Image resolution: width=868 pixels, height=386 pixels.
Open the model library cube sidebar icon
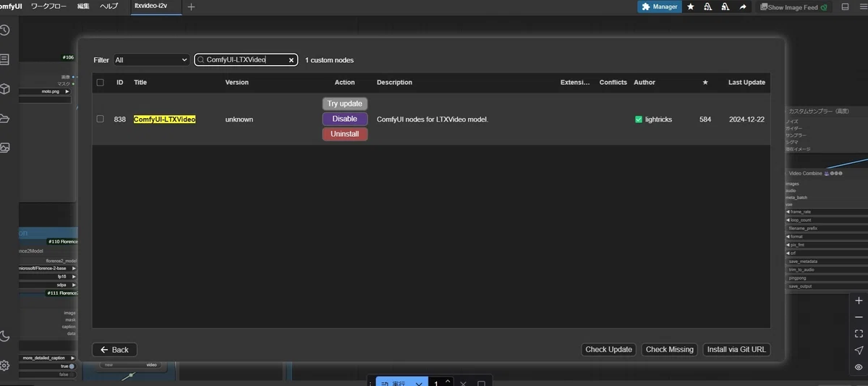(x=5, y=89)
